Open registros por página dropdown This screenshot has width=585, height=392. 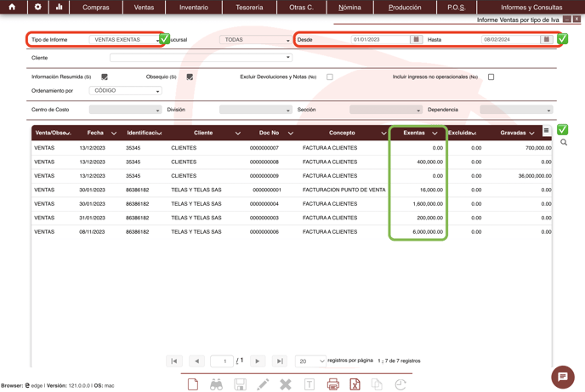pyautogui.click(x=310, y=361)
